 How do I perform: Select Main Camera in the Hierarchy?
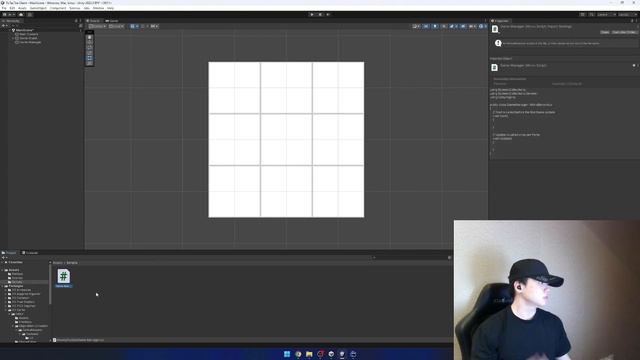[29, 34]
